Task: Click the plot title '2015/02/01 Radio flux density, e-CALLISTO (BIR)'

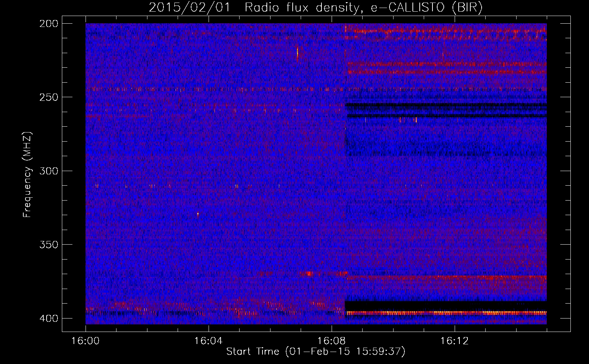Action: 316,8
